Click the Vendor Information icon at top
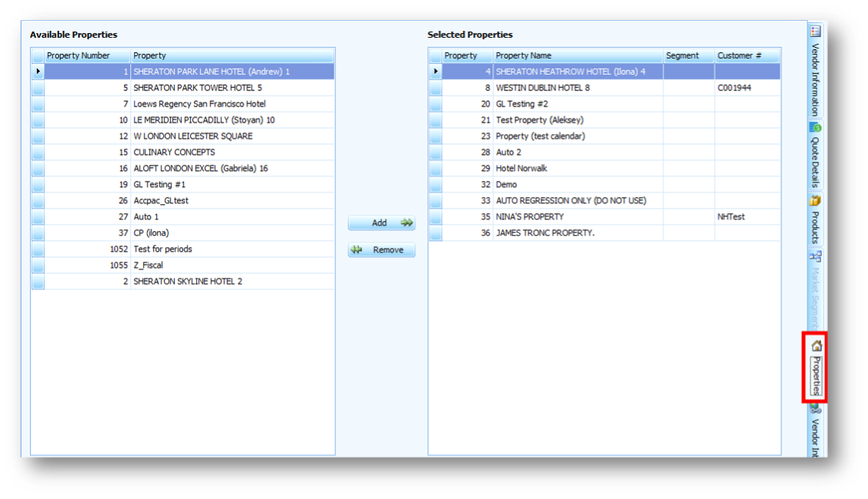The image size is (868, 499). (816, 31)
